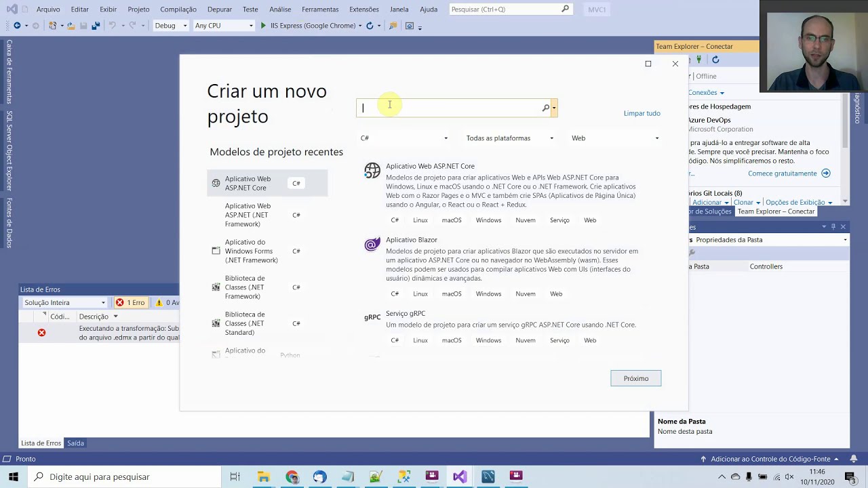Click the open file toolbar icon

point(71,26)
